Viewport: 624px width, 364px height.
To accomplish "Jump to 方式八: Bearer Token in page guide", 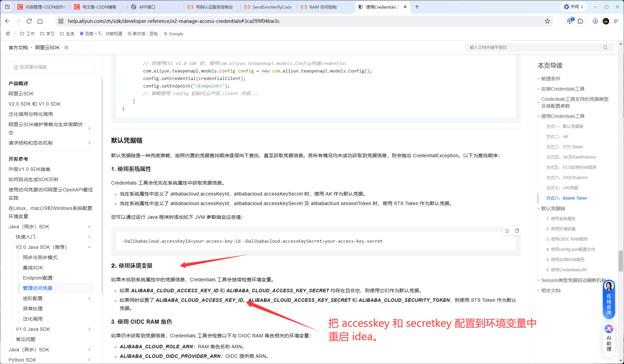I will 567,198.
